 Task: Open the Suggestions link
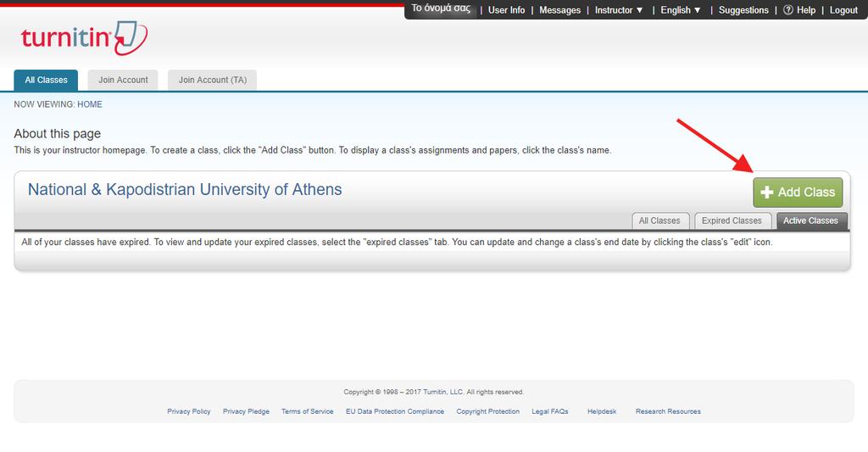coord(743,10)
